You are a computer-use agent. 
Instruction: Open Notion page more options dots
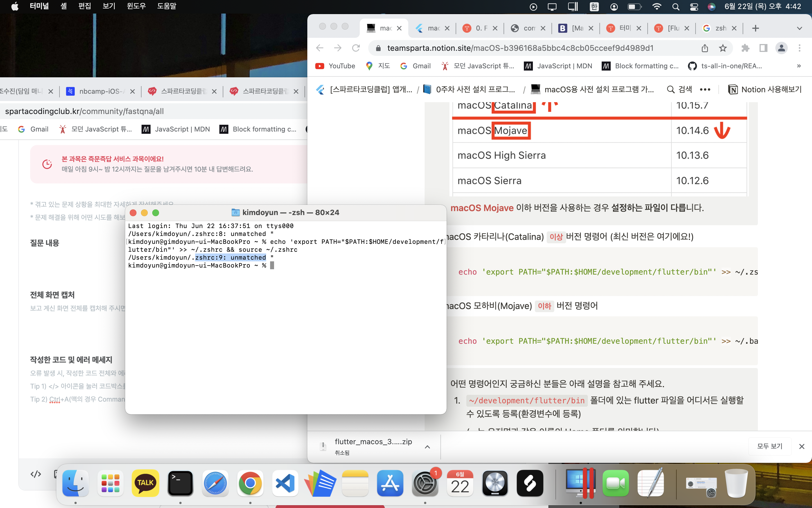[x=705, y=89]
